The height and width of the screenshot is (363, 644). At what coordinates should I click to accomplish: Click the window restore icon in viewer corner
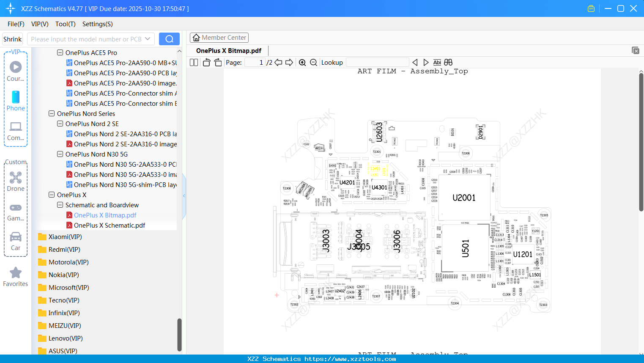click(636, 50)
